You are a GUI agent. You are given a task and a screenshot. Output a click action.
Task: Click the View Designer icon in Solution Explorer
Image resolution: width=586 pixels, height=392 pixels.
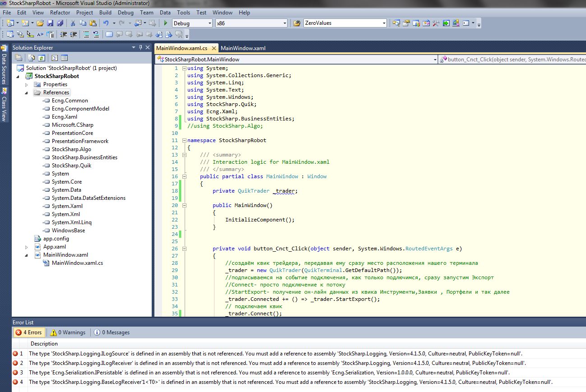[64, 58]
